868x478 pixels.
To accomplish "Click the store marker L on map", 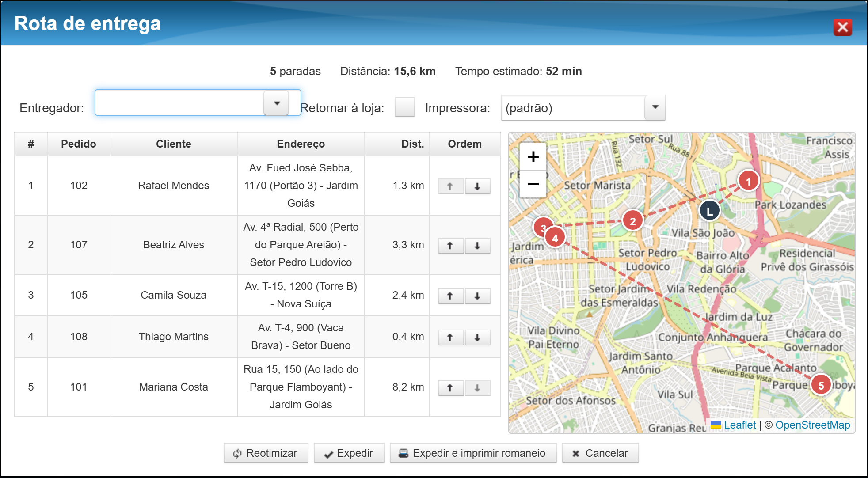I will point(710,211).
